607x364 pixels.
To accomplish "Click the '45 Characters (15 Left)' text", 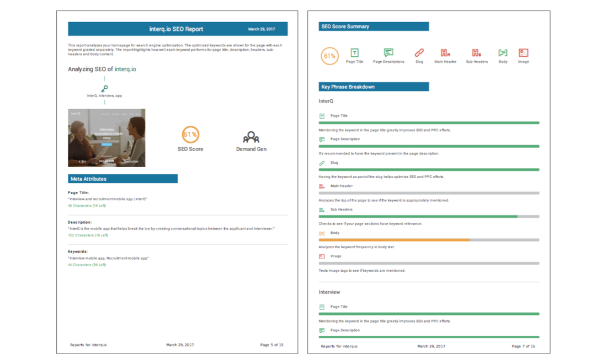I will (x=87, y=206).
